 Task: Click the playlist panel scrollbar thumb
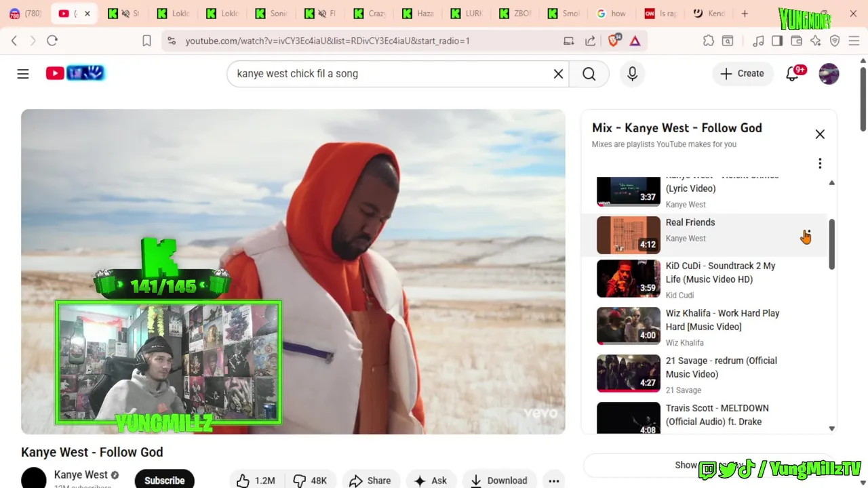(831, 245)
